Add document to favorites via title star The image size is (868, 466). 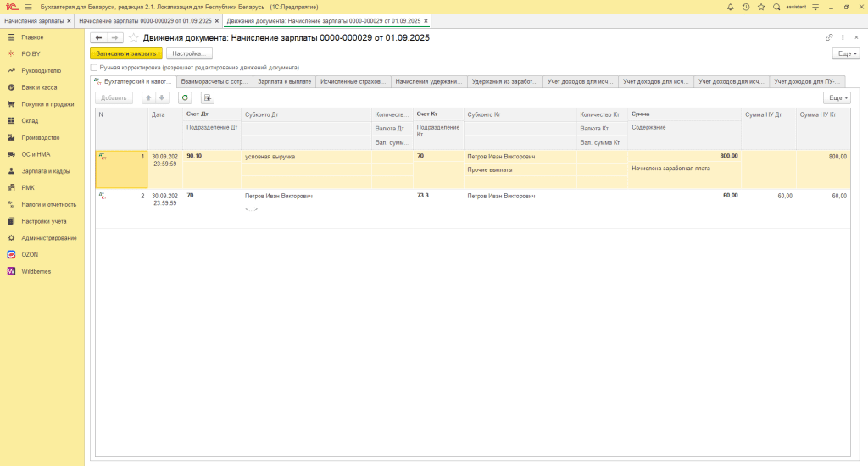134,38
